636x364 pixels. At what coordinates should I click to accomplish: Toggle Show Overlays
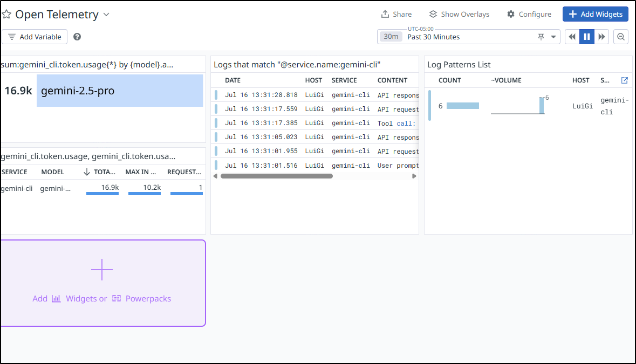(x=459, y=14)
